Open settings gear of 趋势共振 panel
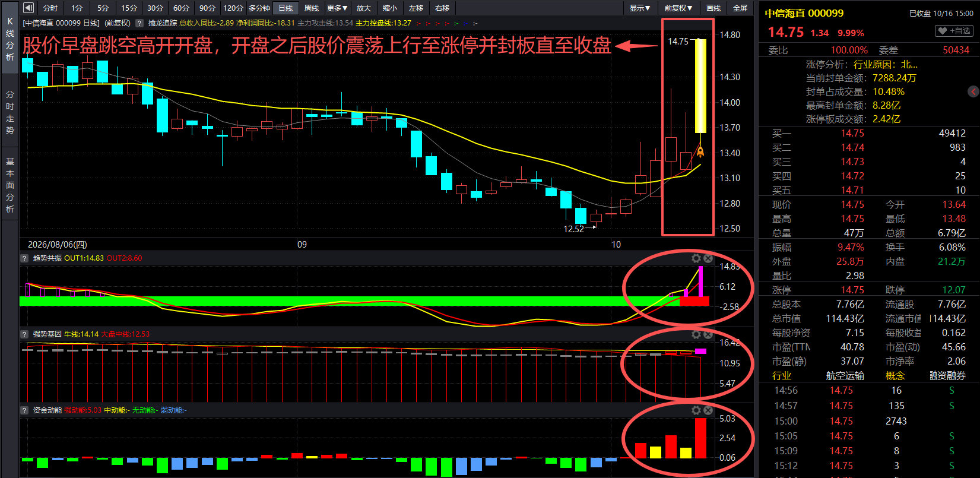The image size is (980, 478). pos(696,258)
